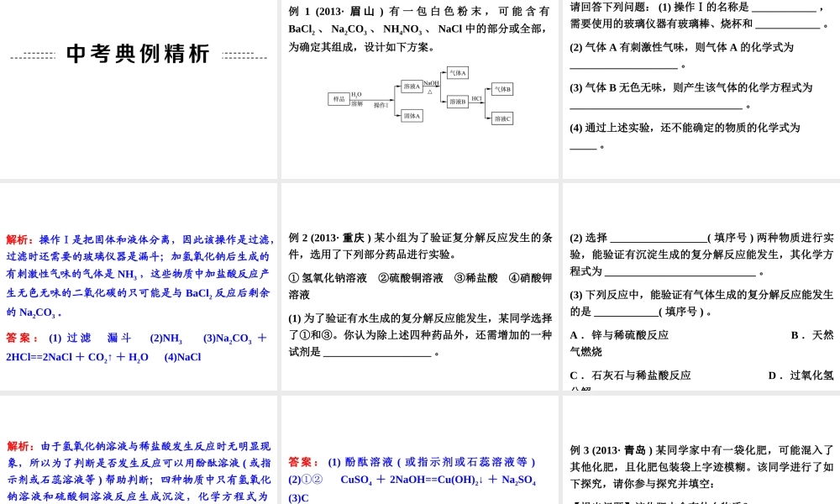Click the red '解析:' label before 操作Ⅰ
The width and height of the screenshot is (840, 504).
click(20, 239)
